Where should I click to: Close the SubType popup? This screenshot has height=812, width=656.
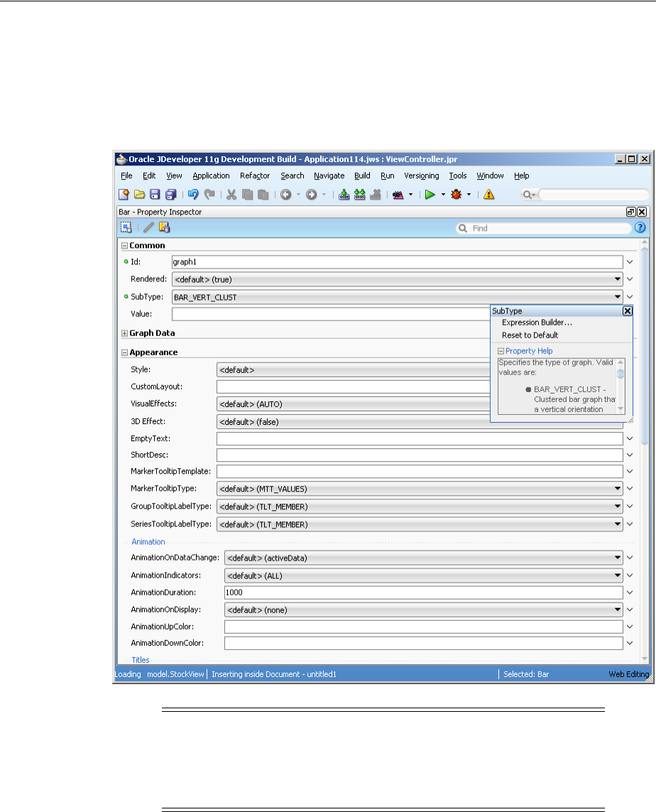click(x=628, y=310)
